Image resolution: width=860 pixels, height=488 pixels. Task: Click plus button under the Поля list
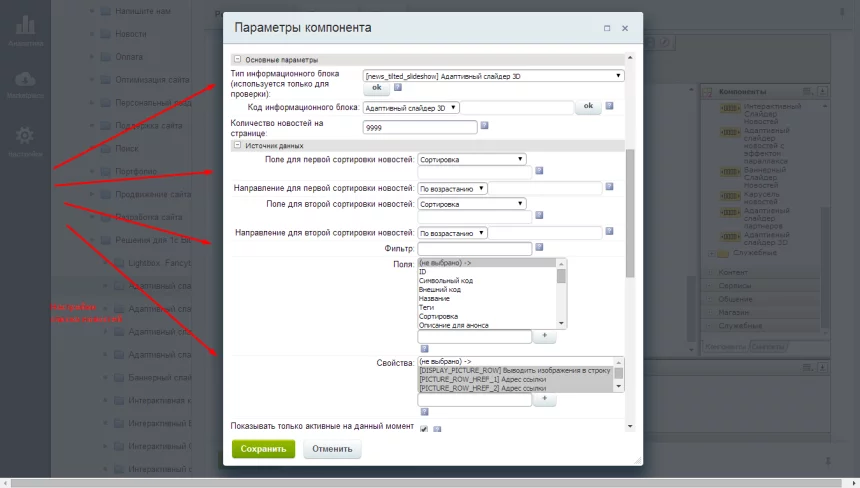[543, 337]
